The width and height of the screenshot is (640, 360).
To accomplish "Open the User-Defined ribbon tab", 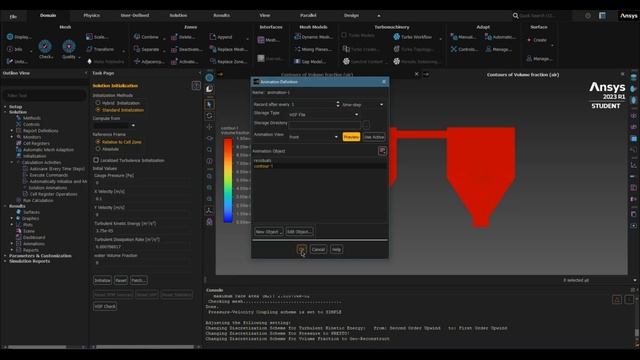I will point(135,16).
